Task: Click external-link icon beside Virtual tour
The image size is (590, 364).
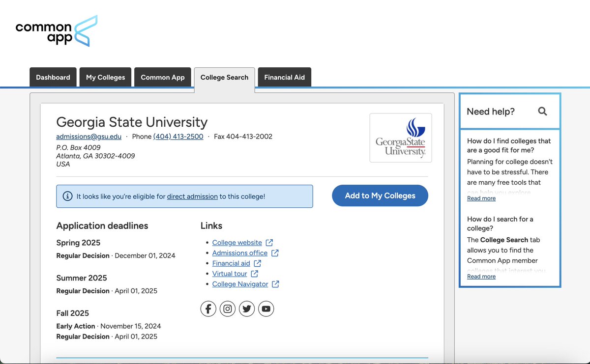Action: [x=255, y=274]
